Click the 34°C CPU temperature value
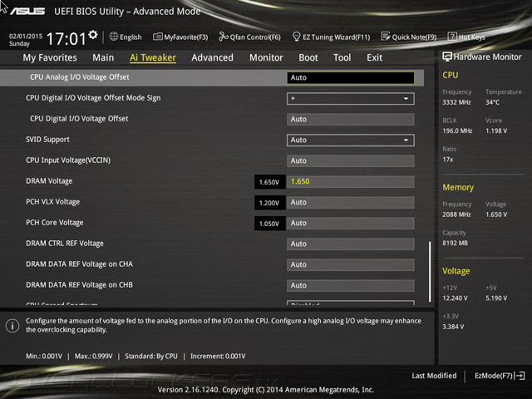This screenshot has height=399, width=532. [492, 102]
